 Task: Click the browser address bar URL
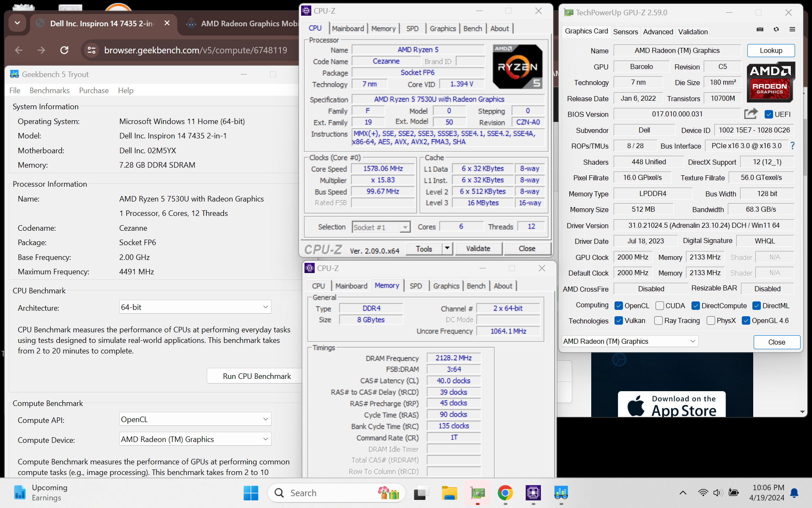(x=196, y=50)
